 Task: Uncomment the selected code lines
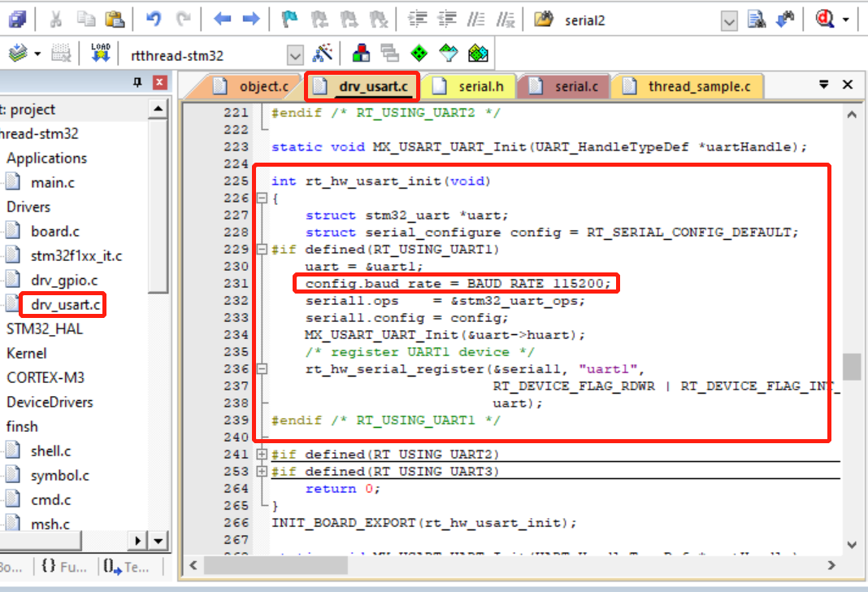[506, 20]
